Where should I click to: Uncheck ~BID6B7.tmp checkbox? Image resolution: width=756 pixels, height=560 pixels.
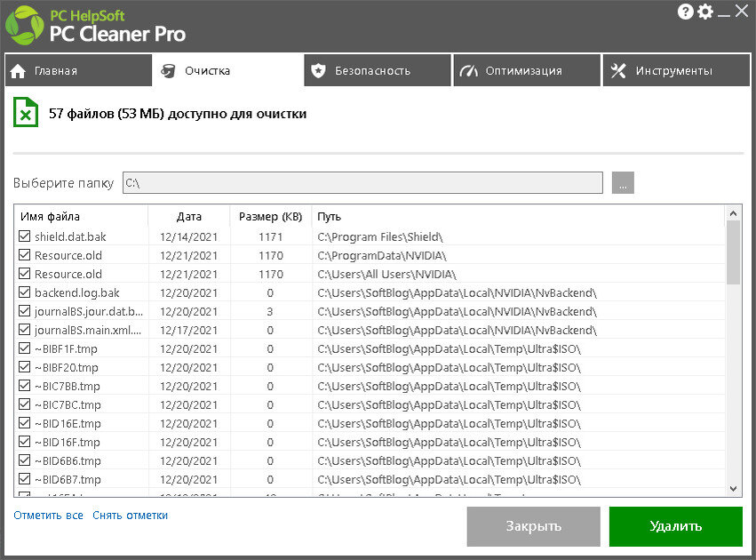pos(24,479)
